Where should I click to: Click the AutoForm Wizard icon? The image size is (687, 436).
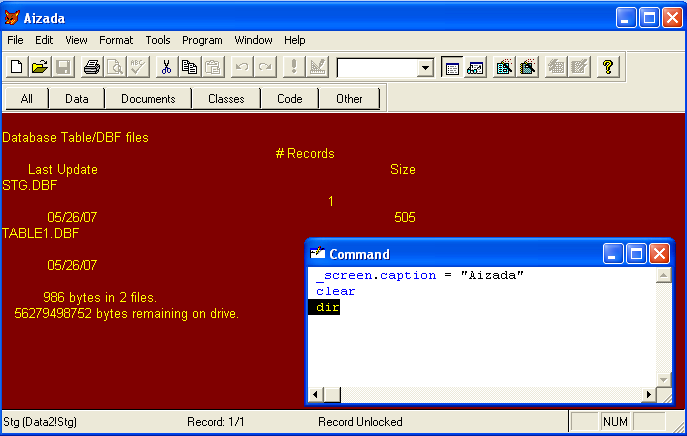[556, 67]
